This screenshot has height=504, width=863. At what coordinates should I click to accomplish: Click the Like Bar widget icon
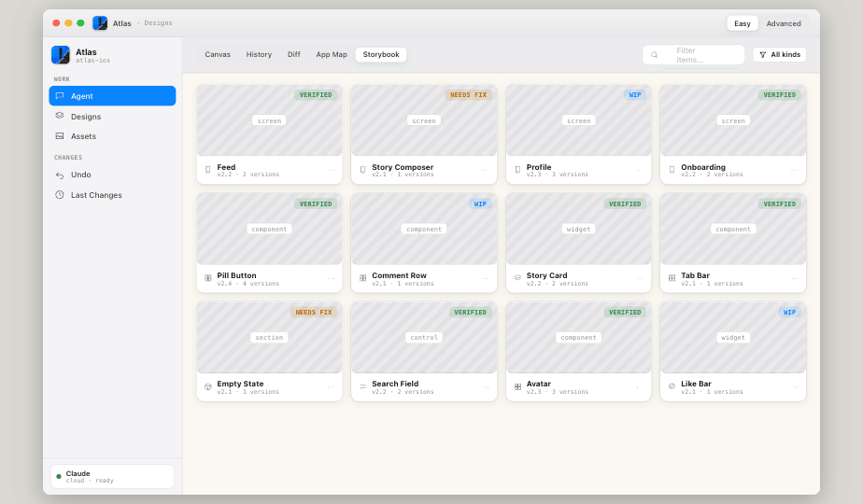coord(672,386)
